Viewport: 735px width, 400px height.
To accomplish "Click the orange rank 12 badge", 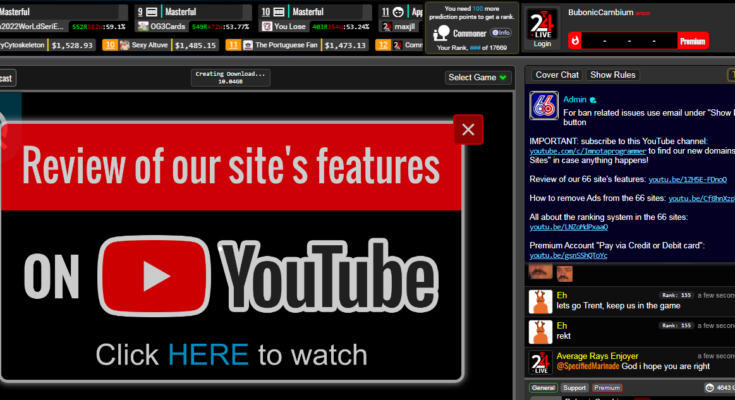I will 383,45.
